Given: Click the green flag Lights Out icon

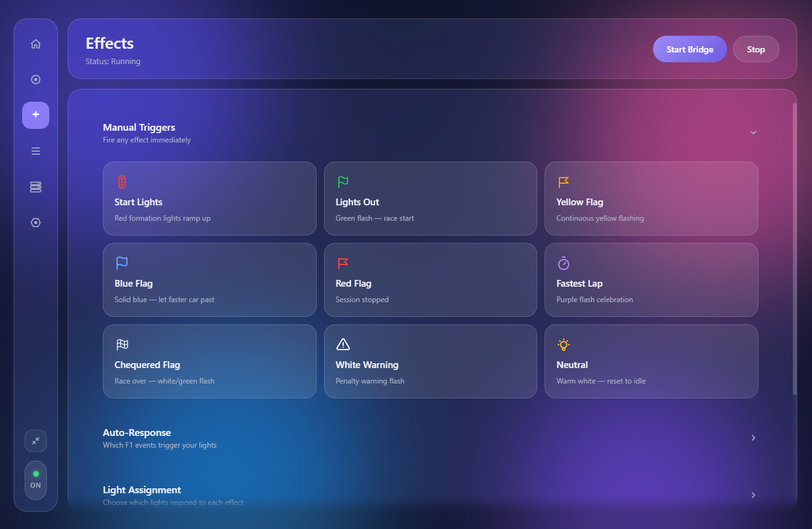Looking at the screenshot, I should (x=343, y=182).
